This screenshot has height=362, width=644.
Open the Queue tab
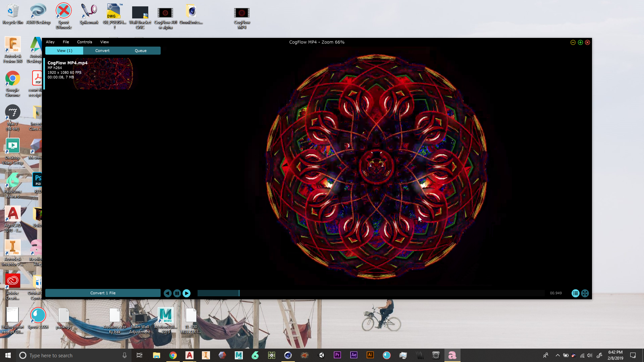[x=141, y=51]
